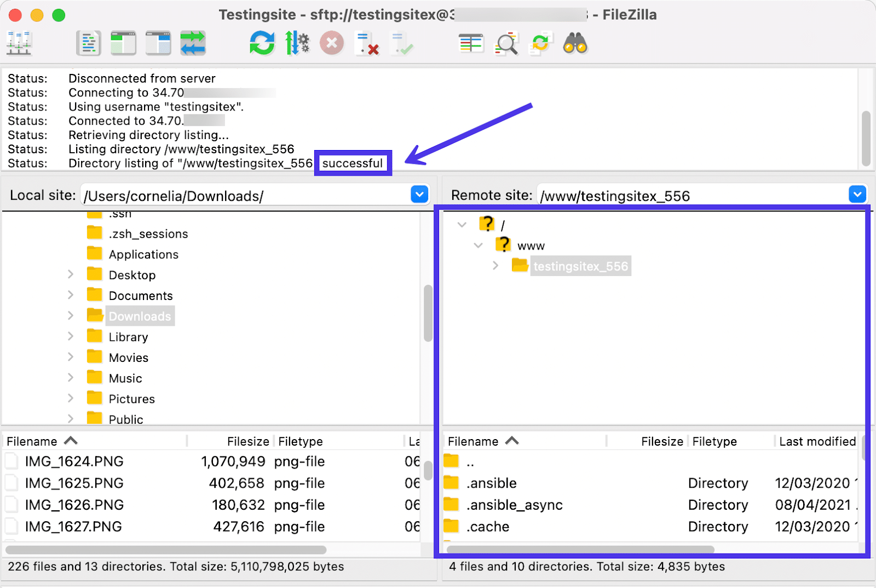Open the Remote site path dropdown

coord(857,194)
